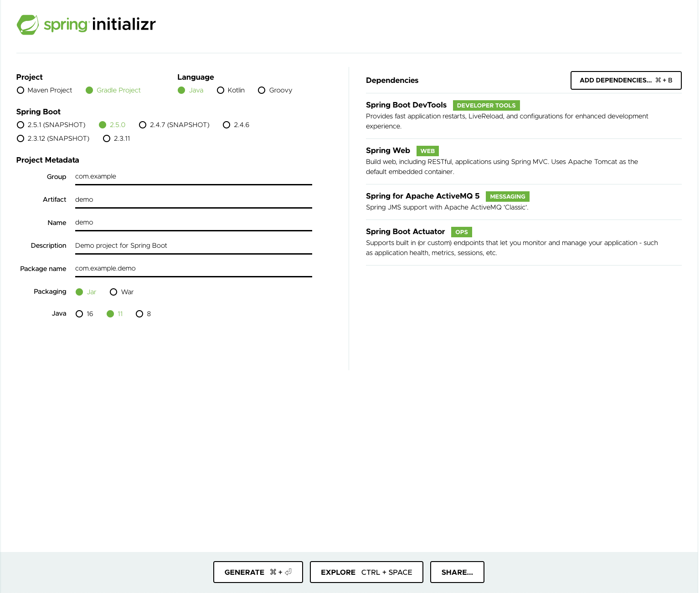Select Gradle Project radio button
This screenshot has height=593, width=700.
(x=113, y=90)
